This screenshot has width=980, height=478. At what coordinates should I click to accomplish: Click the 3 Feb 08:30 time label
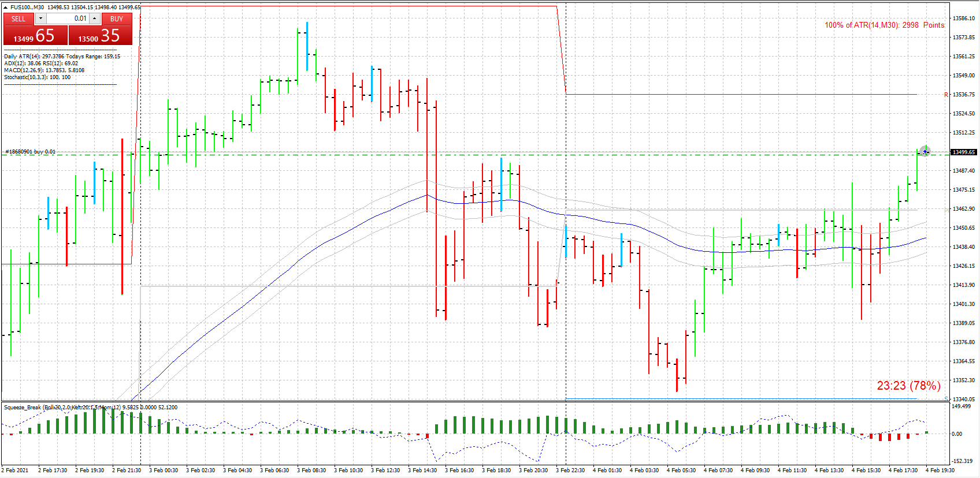pyautogui.click(x=311, y=470)
